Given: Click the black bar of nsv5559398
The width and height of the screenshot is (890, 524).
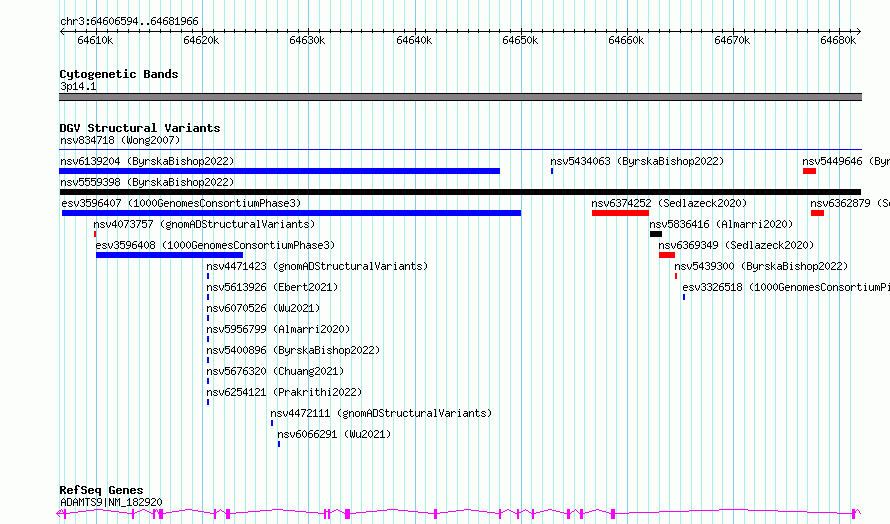Looking at the screenshot, I should pyautogui.click(x=460, y=192).
